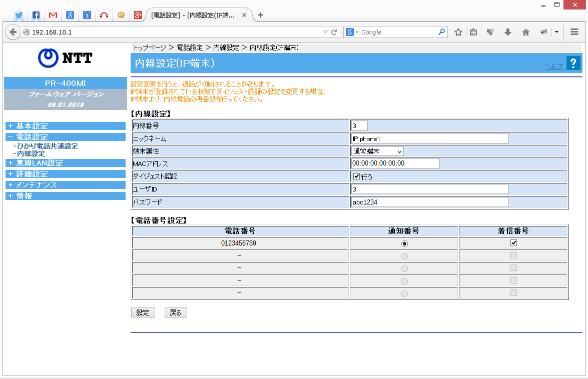Click the firmware version 06.01.0019 text
This screenshot has height=379, width=588.
66,105
